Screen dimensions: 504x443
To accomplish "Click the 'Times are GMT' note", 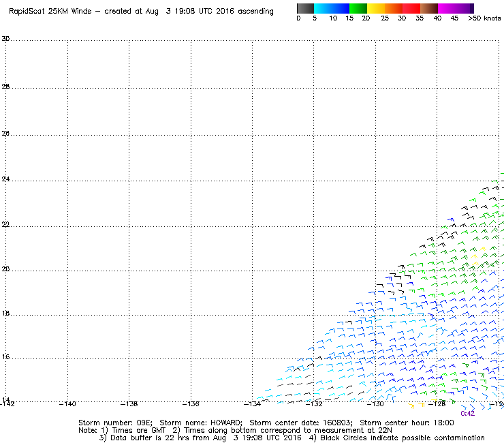I will 138,431.
